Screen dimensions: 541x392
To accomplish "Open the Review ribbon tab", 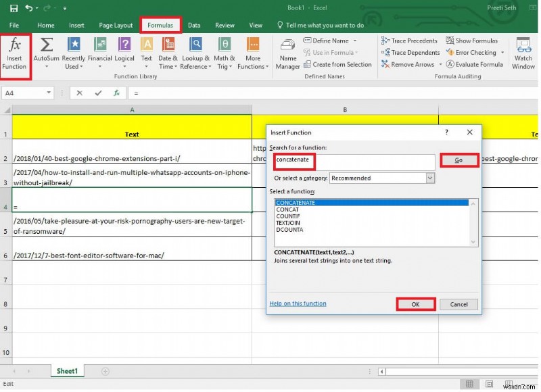I will [225, 24].
